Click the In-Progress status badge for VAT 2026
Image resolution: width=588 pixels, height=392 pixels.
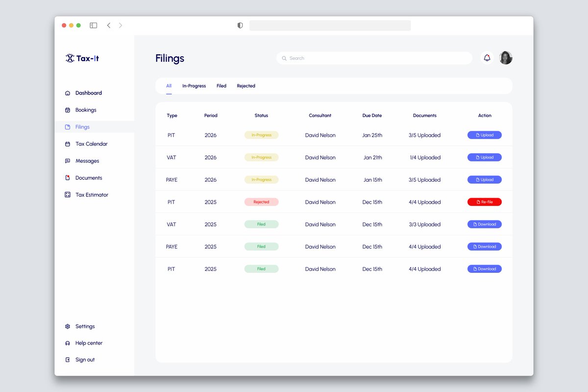point(261,157)
